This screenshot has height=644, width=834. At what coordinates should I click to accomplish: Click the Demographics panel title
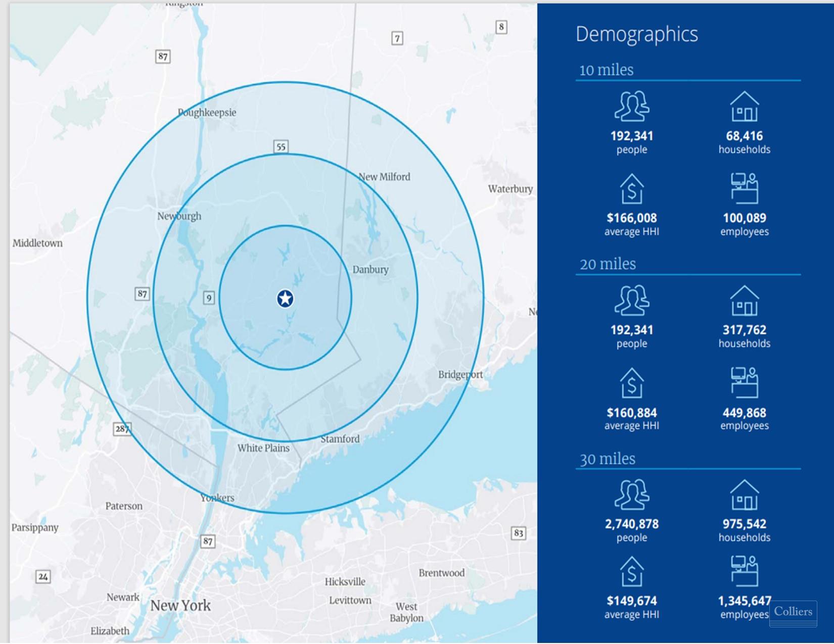click(x=636, y=34)
